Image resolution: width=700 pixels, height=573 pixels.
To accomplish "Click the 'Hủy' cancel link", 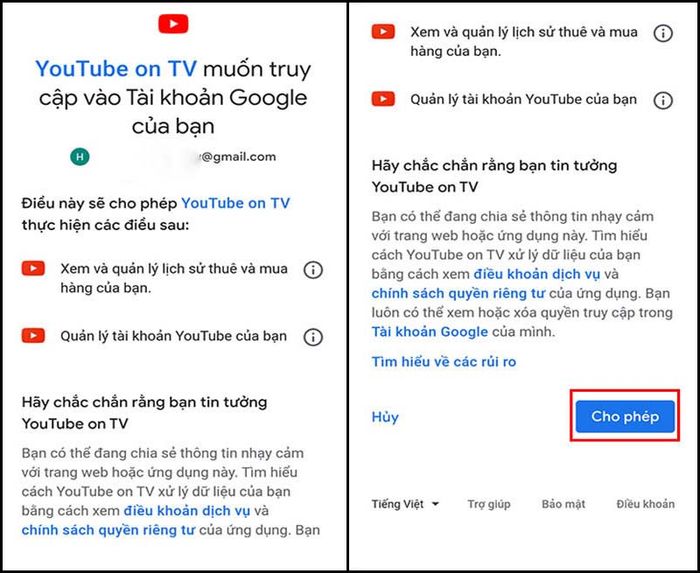I will click(385, 417).
